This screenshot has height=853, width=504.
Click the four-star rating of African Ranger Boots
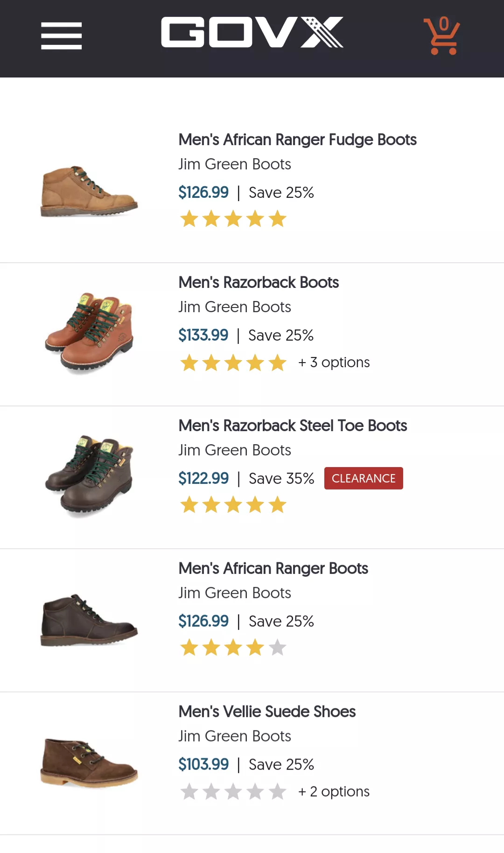click(233, 648)
